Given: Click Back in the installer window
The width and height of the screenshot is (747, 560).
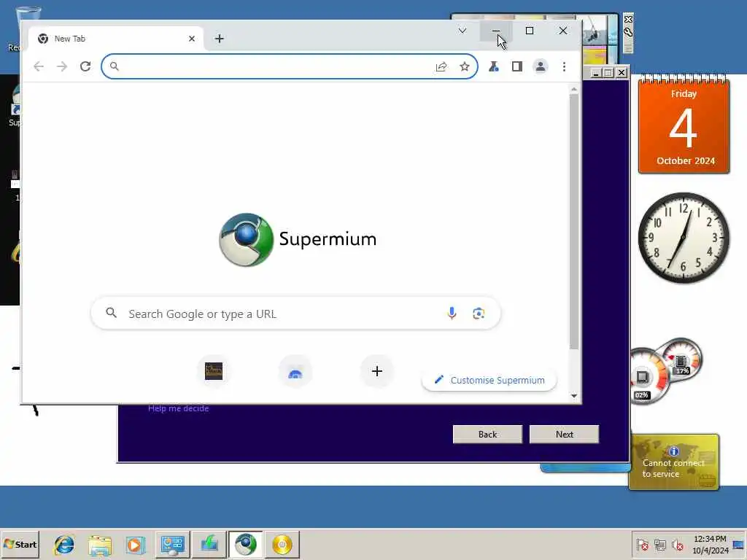Looking at the screenshot, I should pos(487,434).
